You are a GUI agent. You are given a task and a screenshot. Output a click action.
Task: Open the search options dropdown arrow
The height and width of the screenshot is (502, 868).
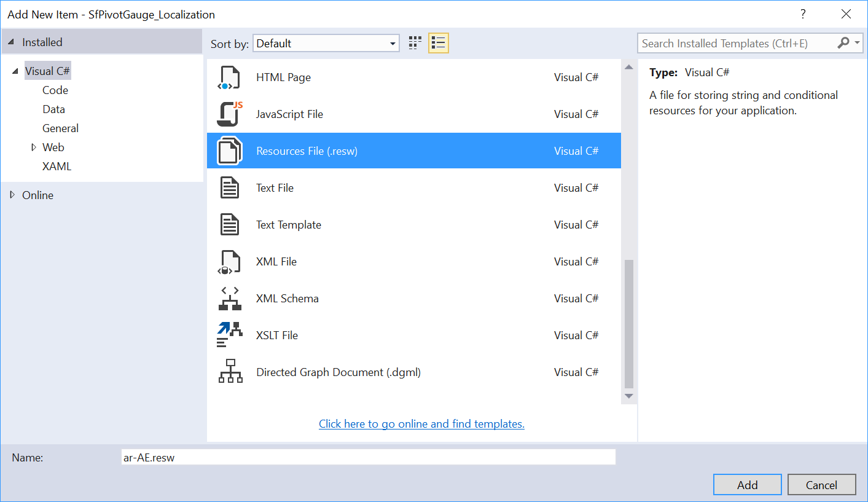858,43
